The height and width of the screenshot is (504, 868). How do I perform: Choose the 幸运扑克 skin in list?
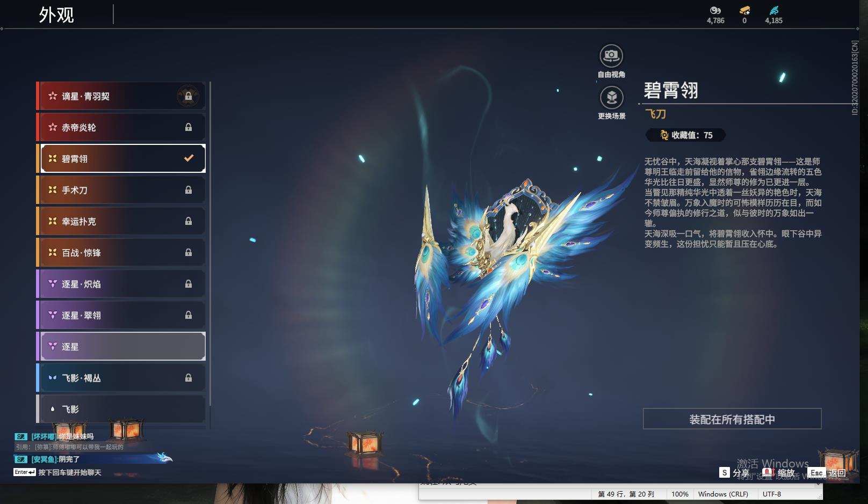point(121,221)
